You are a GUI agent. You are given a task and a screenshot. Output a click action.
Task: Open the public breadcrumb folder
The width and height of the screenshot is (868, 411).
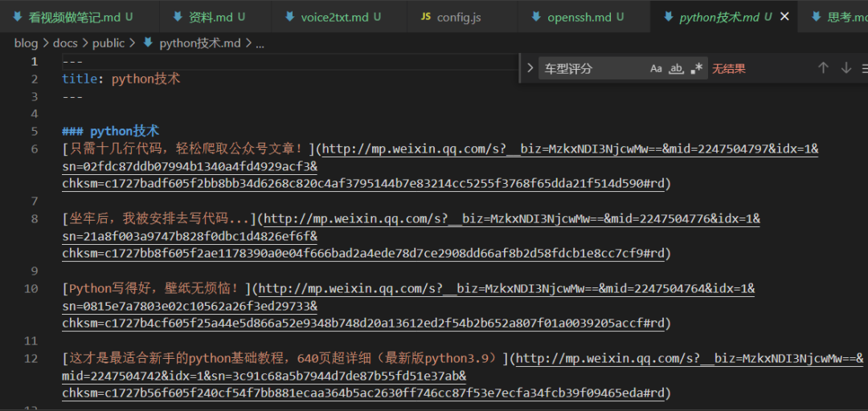108,43
